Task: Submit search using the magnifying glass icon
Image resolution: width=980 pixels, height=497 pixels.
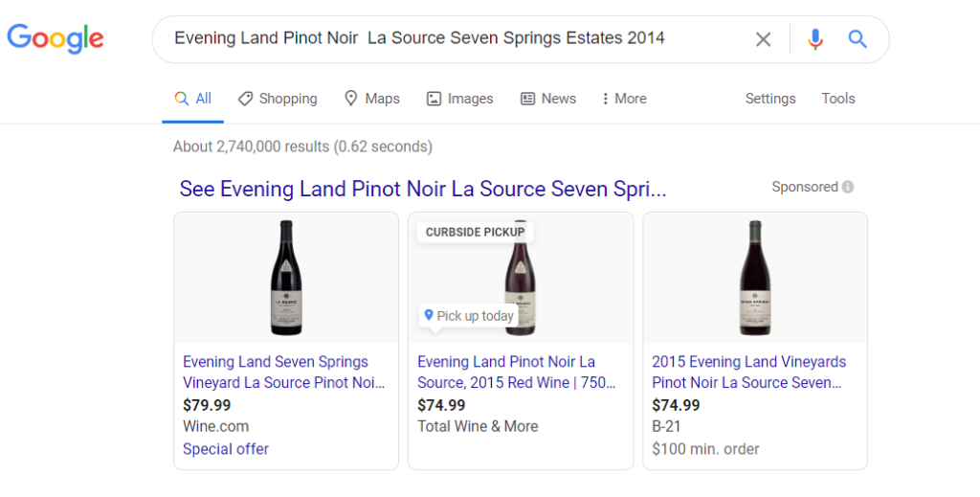Action: pyautogui.click(x=857, y=39)
